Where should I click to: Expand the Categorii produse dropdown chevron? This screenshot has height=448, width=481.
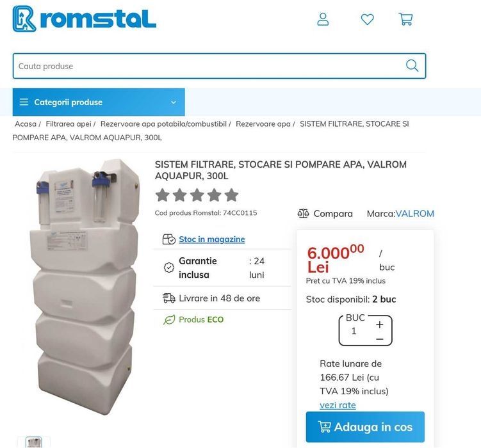pos(174,102)
